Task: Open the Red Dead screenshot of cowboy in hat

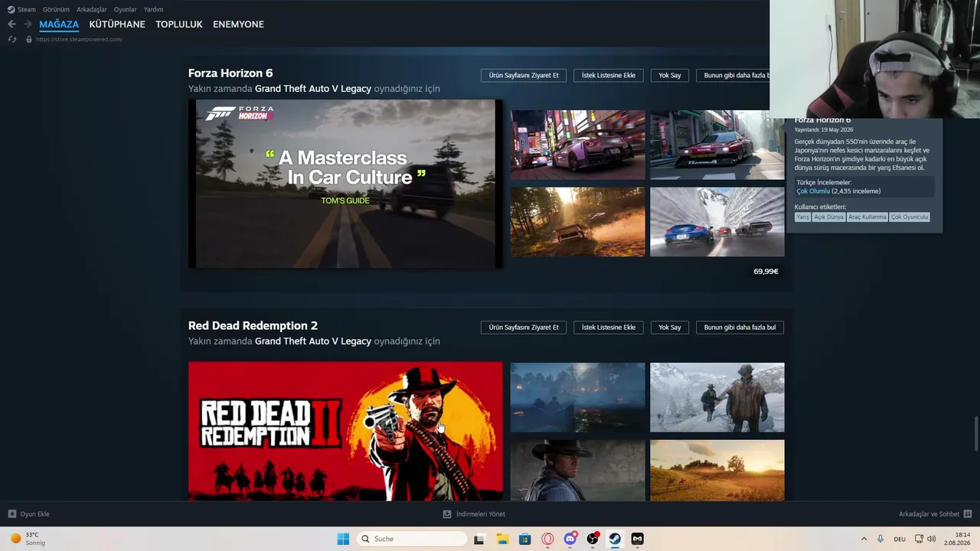Action: pyautogui.click(x=578, y=471)
